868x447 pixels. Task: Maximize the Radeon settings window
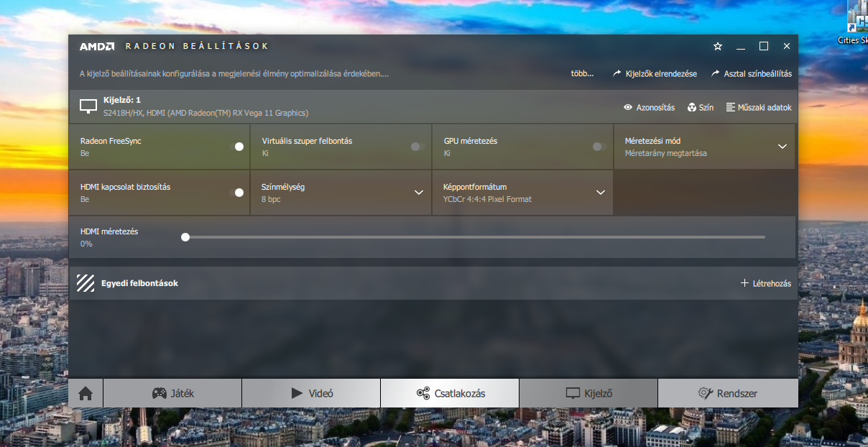click(764, 46)
